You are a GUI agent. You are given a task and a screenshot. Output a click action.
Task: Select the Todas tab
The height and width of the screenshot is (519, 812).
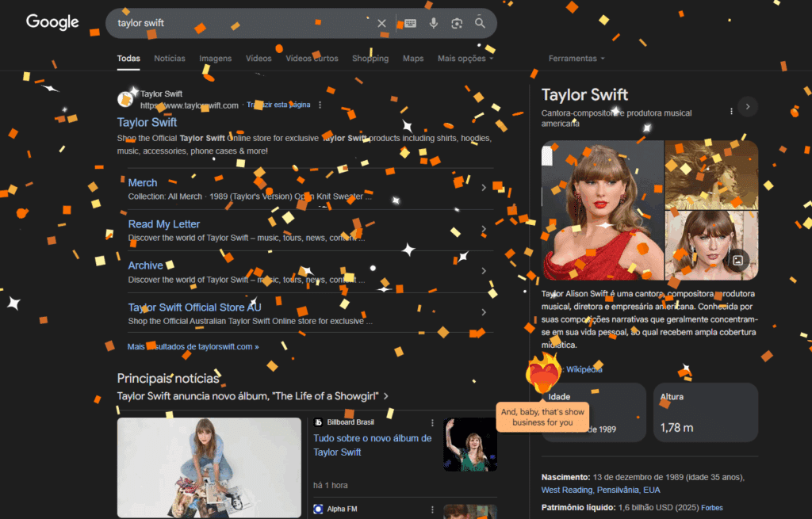[x=128, y=59]
